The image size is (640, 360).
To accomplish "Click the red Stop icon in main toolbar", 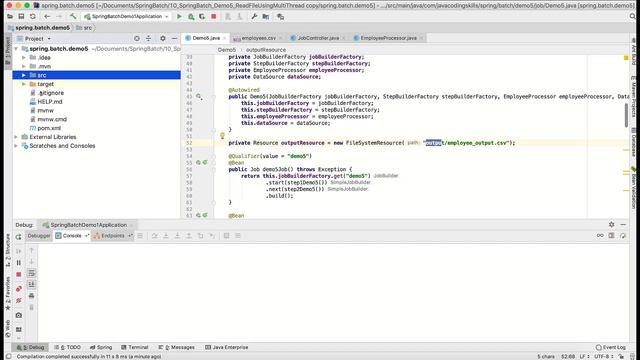I will coord(213,16).
